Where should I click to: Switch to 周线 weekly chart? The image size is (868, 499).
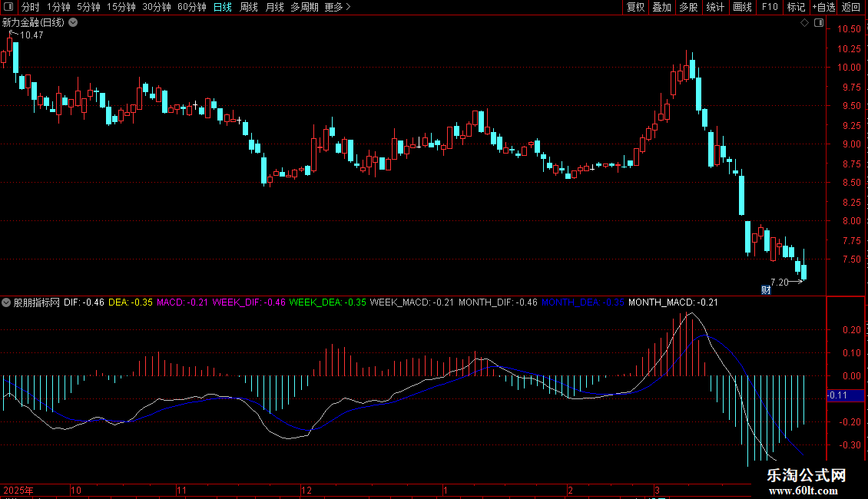(x=249, y=7)
